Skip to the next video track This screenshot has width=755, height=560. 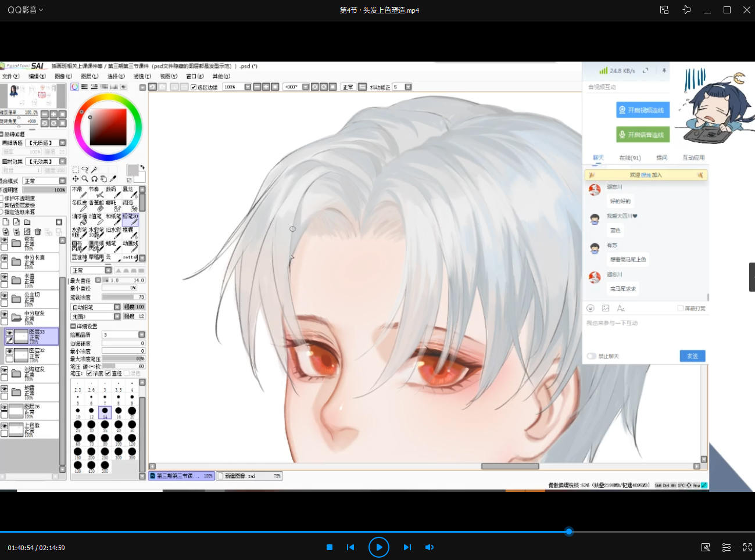[x=407, y=547]
